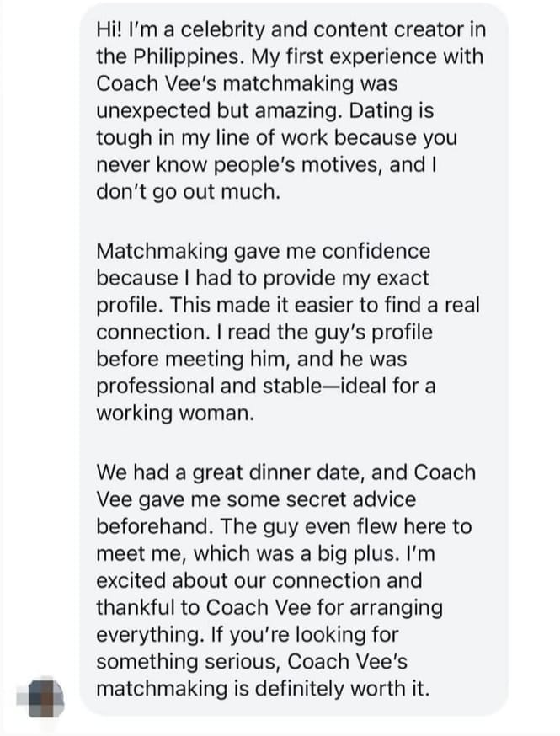Image resolution: width=560 pixels, height=736 pixels.
Task: Tap the phrase "real connection" text
Action: tap(288, 318)
